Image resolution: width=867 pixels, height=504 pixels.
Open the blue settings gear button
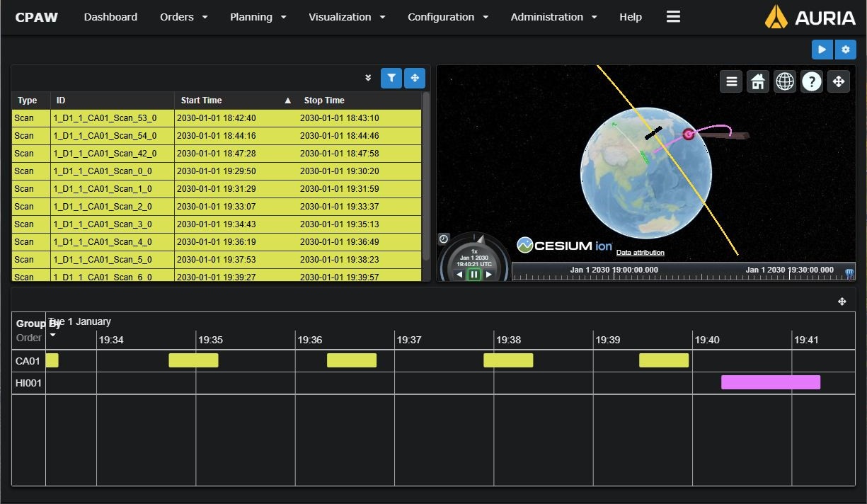[x=845, y=50]
